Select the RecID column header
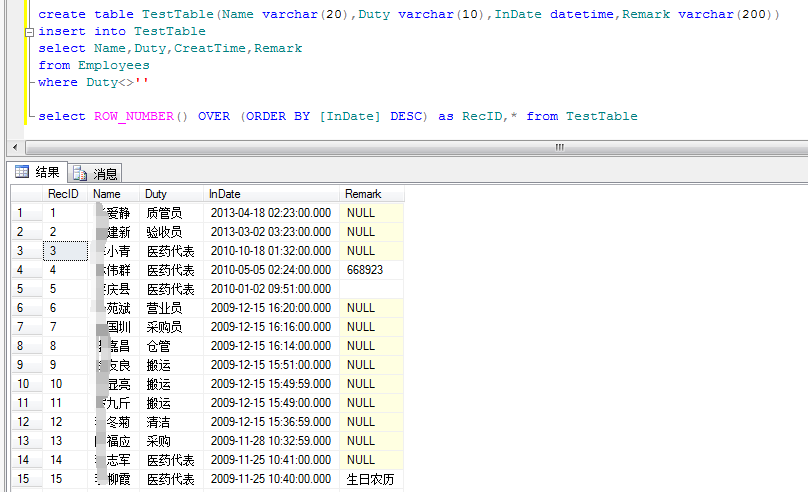 tap(64, 194)
